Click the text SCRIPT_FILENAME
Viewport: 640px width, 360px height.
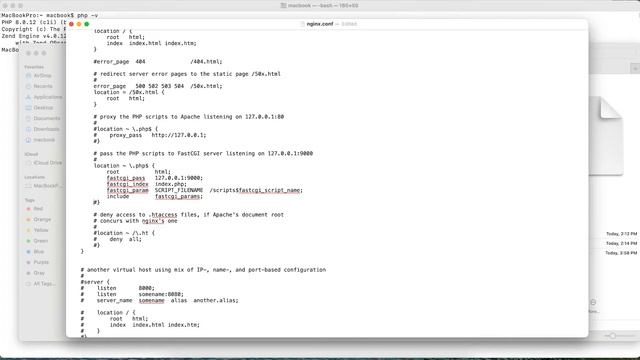(x=179, y=190)
